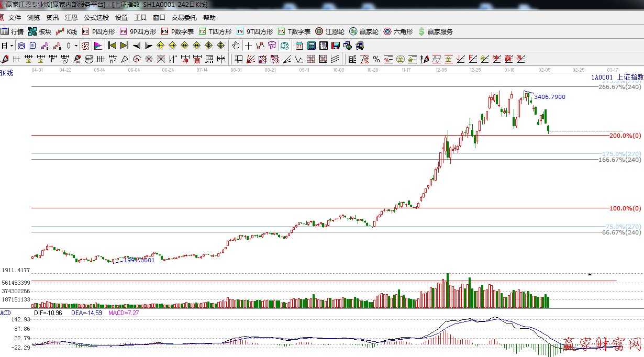The height and width of the screenshot is (357, 644).
Task: Open the calendar icon showing 21
Action: click(299, 46)
